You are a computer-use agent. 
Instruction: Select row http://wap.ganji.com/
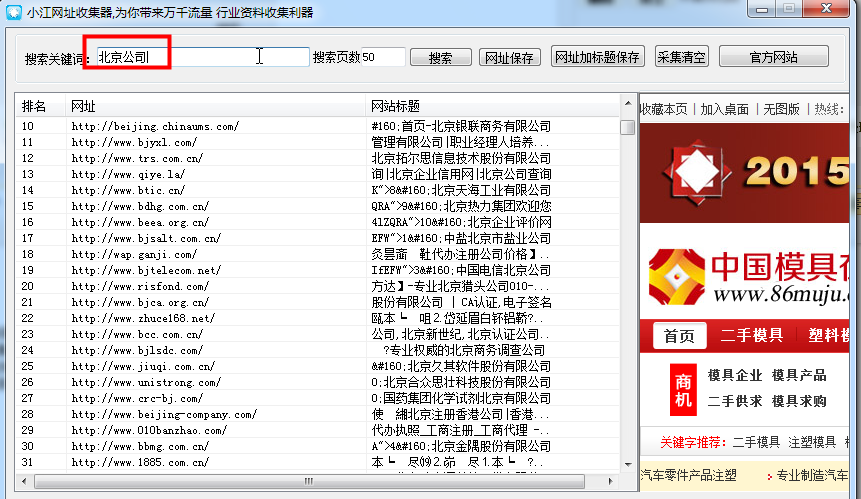coord(318,254)
